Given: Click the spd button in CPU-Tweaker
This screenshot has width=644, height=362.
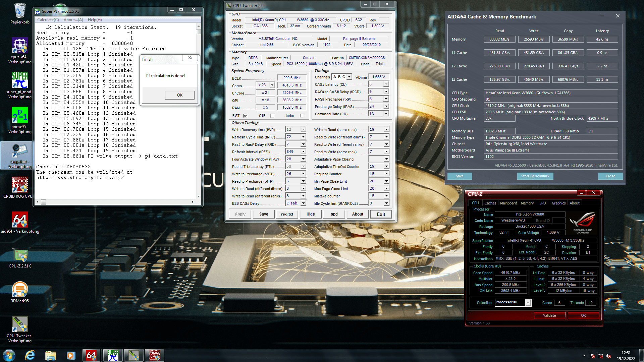Looking at the screenshot, I should pos(334,214).
